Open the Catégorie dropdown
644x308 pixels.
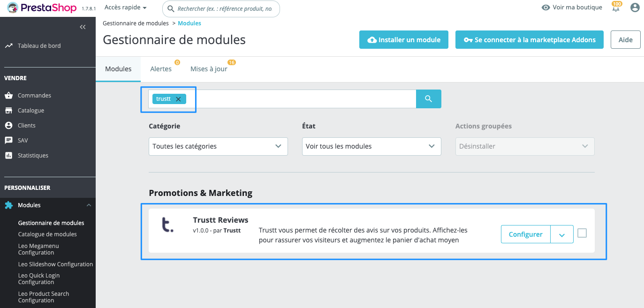coord(218,146)
